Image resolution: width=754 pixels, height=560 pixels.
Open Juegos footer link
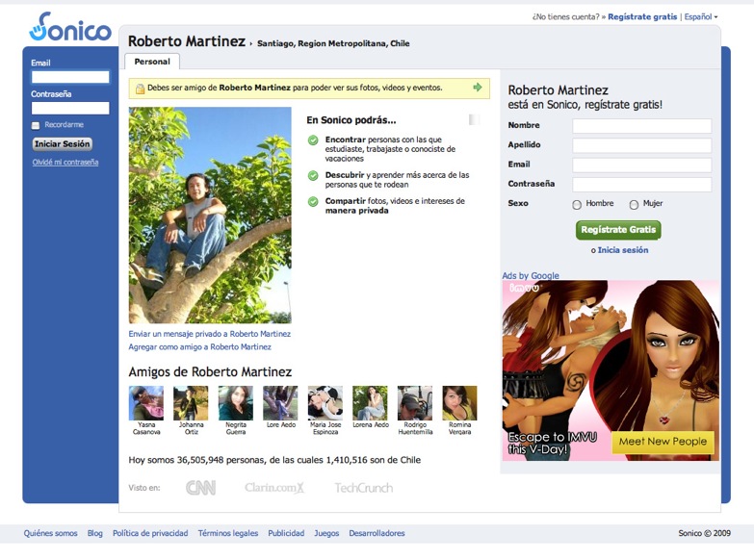pyautogui.click(x=326, y=533)
